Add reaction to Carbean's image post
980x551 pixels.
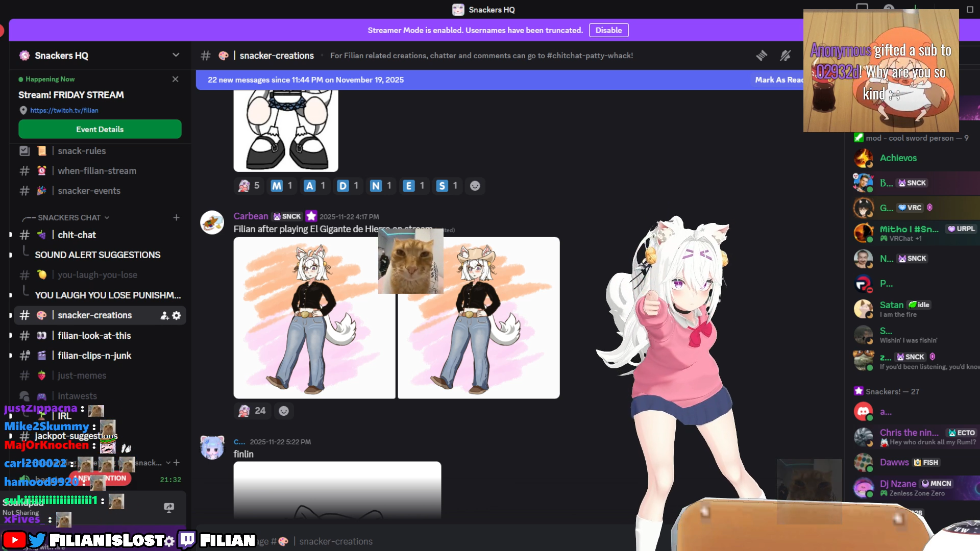pos(284,411)
